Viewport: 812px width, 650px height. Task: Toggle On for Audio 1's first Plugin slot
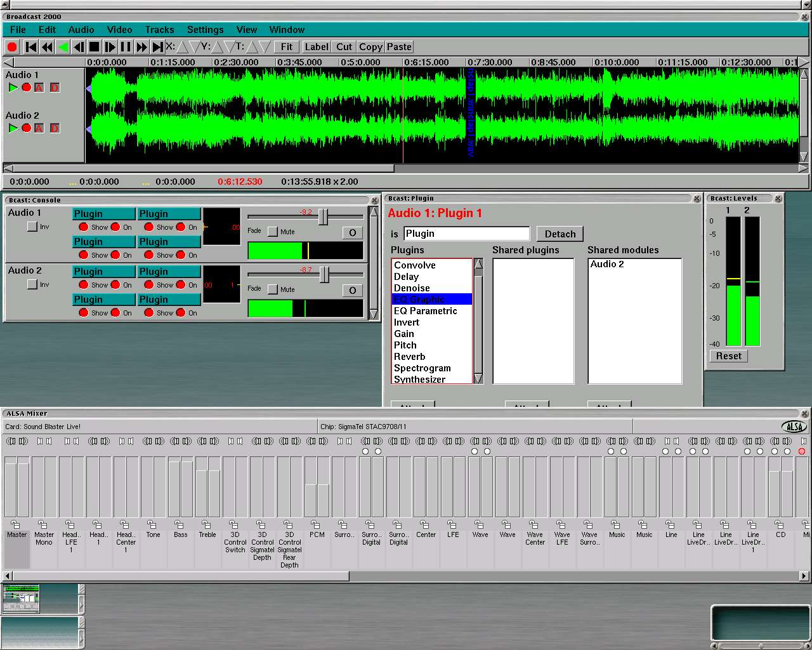(115, 227)
